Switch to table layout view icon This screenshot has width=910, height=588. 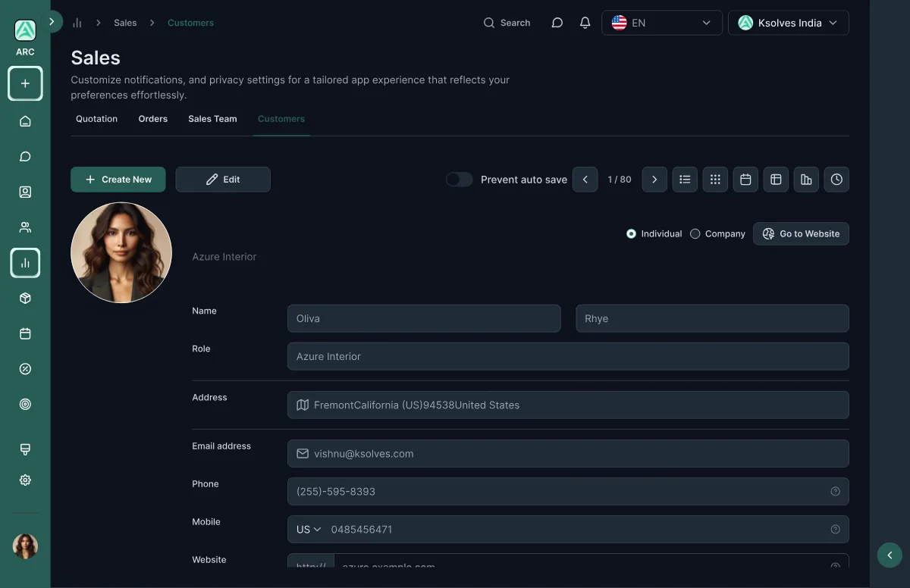[x=776, y=180]
